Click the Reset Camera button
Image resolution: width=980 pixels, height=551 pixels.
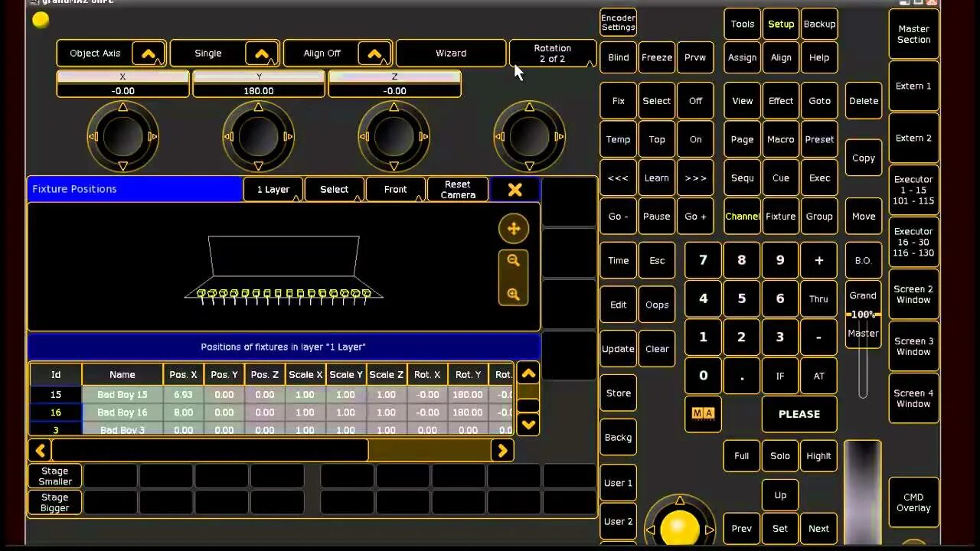coord(458,190)
